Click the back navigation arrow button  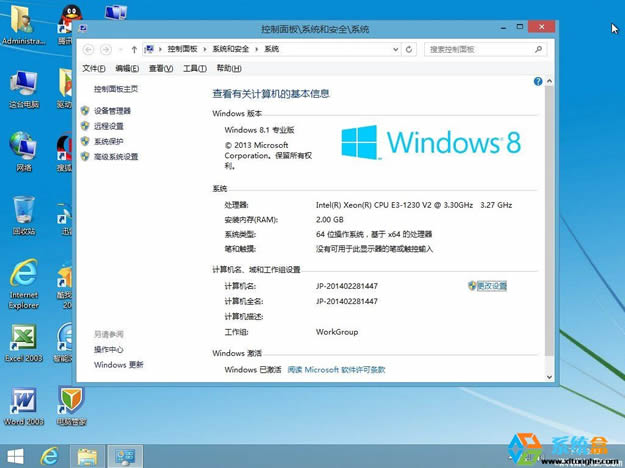89,49
